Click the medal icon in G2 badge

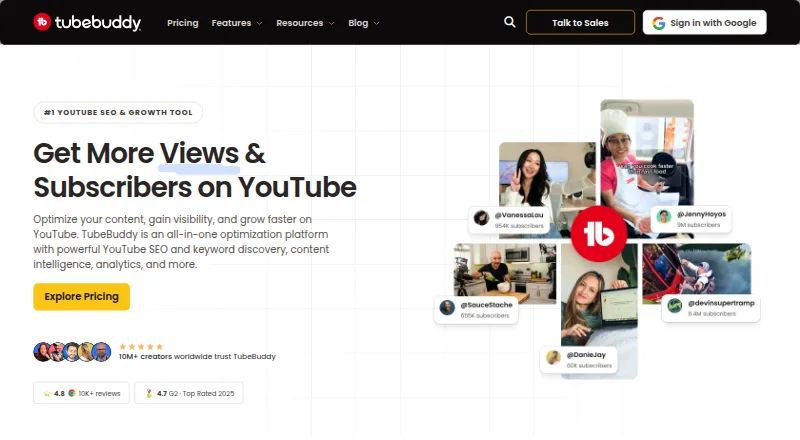pyautogui.click(x=149, y=393)
